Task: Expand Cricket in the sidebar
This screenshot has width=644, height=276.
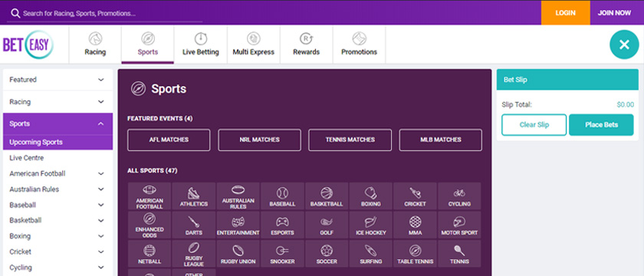Action: coord(58,251)
